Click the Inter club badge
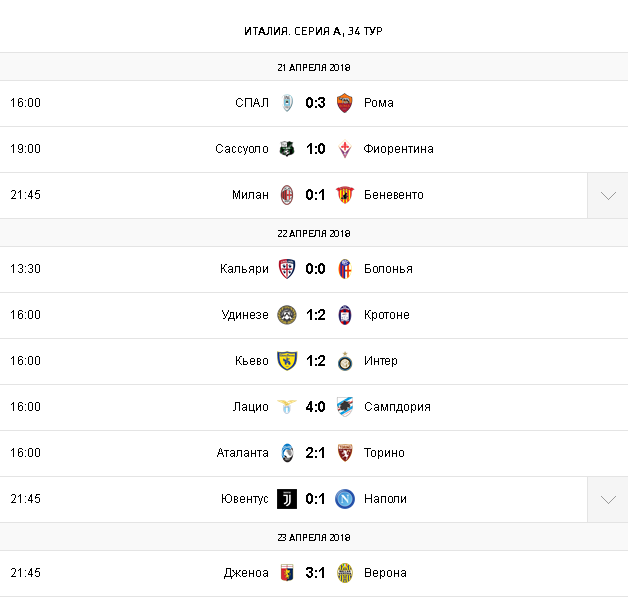The image size is (628, 598). 345,361
